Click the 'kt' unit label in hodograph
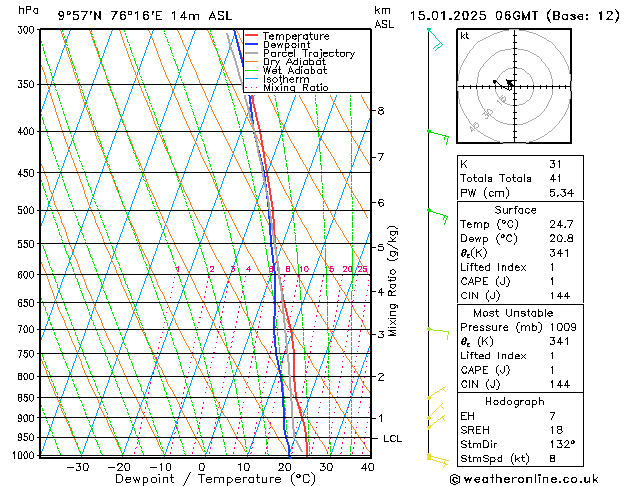Image resolution: width=629 pixels, height=486 pixels. [x=464, y=36]
